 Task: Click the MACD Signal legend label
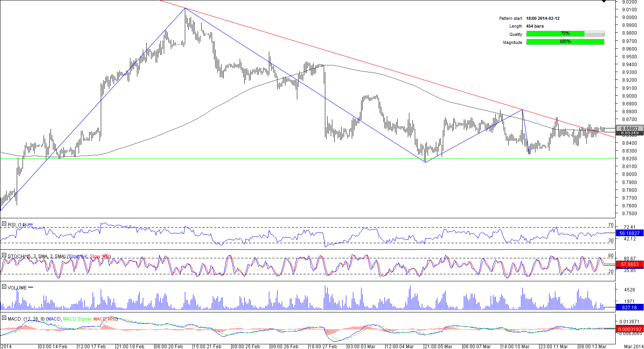[78, 319]
